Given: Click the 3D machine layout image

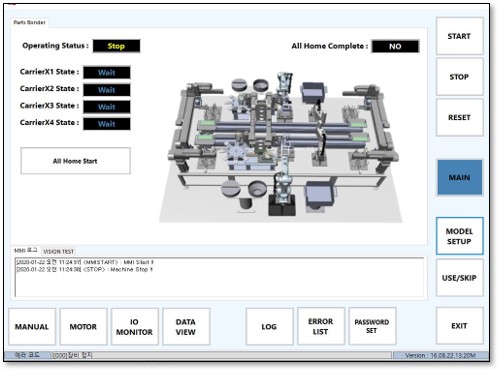Looking at the screenshot, I should tap(281, 147).
